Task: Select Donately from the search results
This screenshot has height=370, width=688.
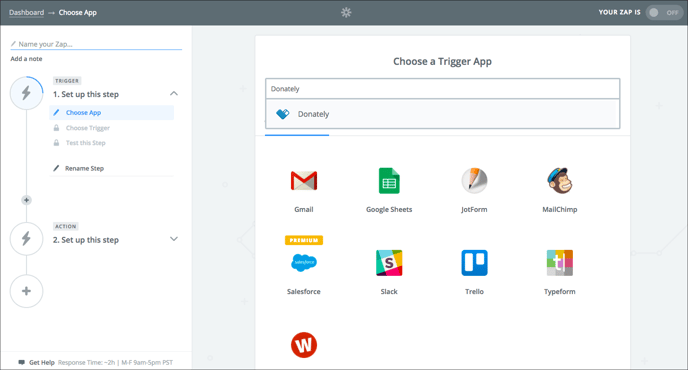Action: point(442,114)
